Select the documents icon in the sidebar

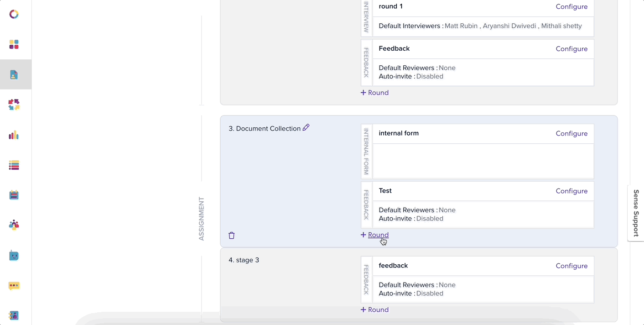coord(14,74)
